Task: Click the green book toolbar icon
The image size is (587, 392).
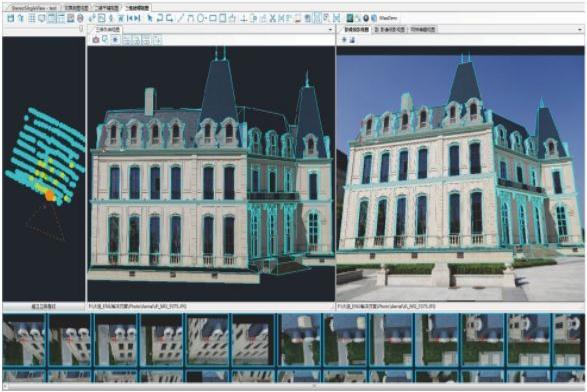Action: point(350,18)
